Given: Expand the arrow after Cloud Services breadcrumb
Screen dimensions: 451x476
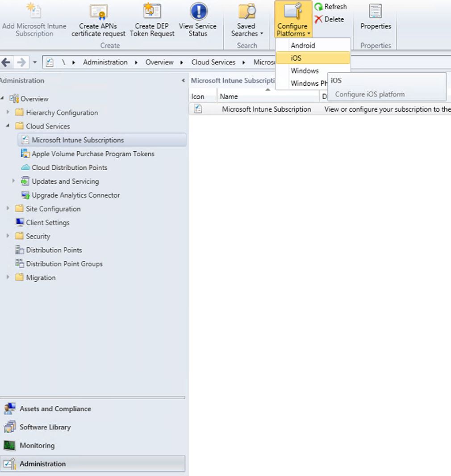Looking at the screenshot, I should click(243, 63).
